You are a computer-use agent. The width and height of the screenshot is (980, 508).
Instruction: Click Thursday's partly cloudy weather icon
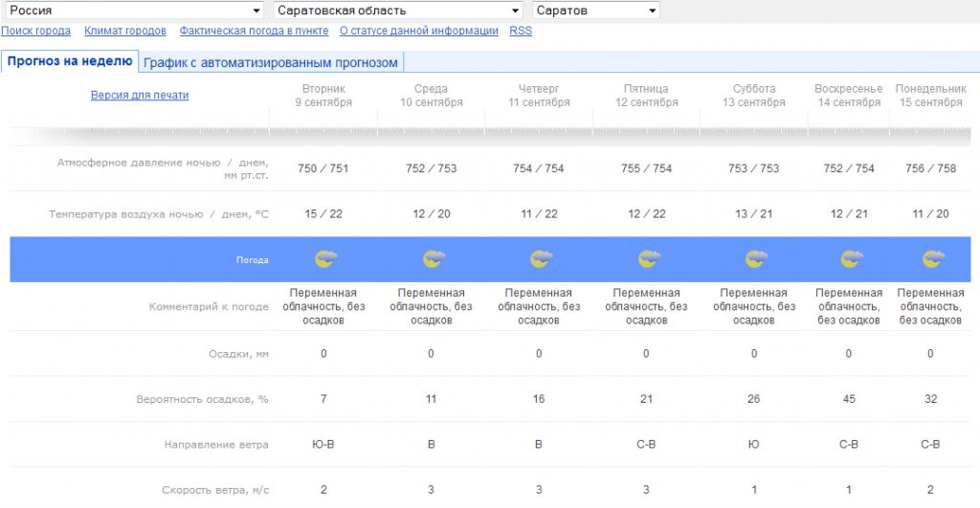pos(542,259)
